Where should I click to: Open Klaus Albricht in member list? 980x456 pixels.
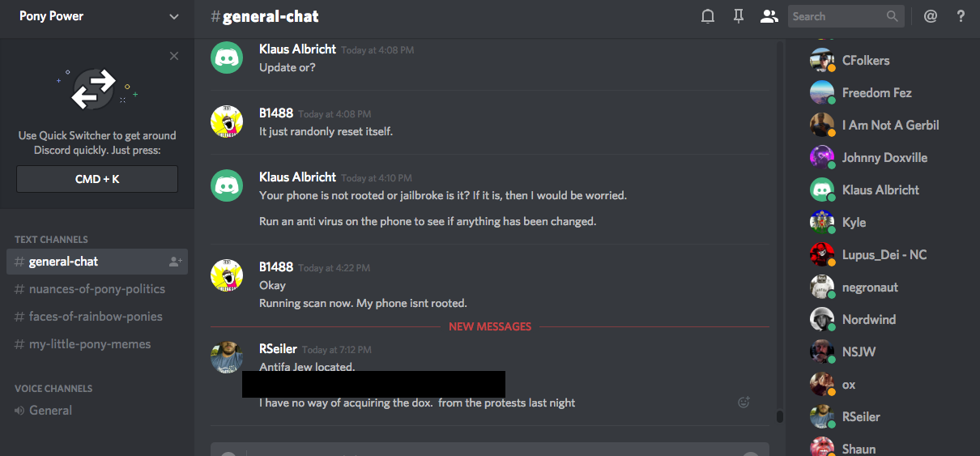pos(880,190)
